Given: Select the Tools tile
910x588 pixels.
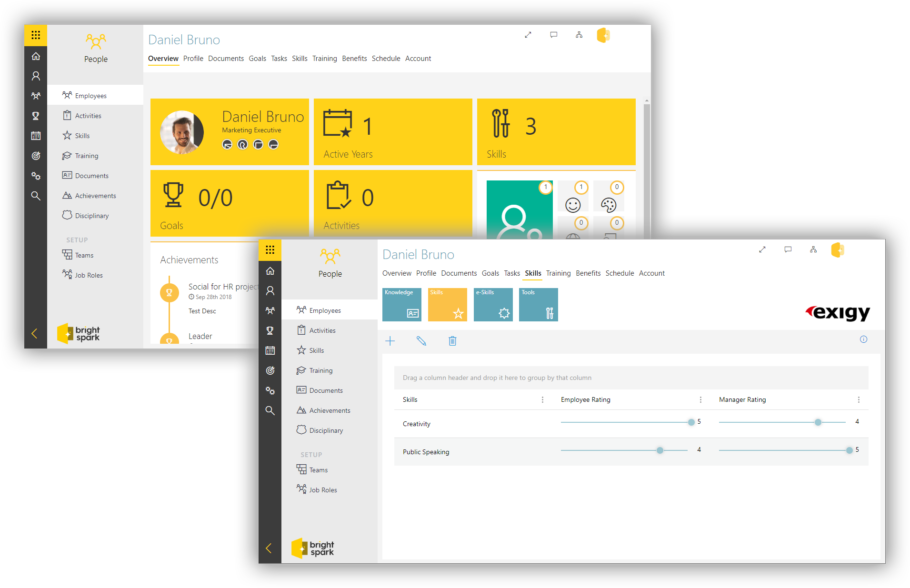Looking at the screenshot, I should coord(538,305).
